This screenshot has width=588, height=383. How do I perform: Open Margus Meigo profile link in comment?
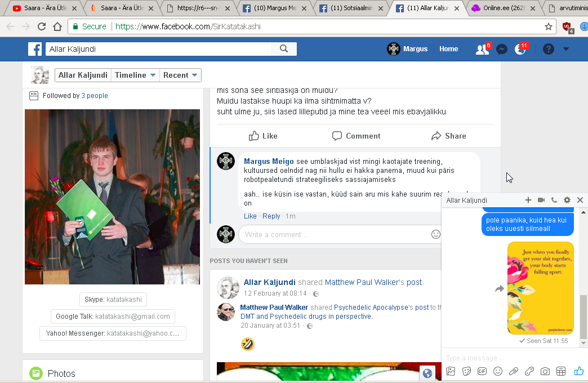269,161
